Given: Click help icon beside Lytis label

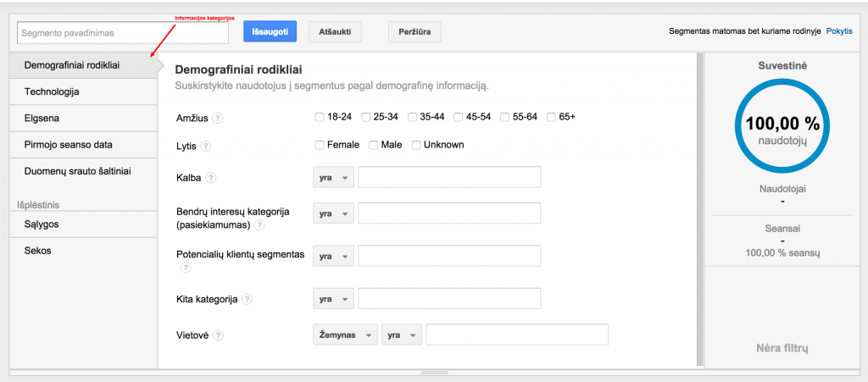Looking at the screenshot, I should click(206, 146).
